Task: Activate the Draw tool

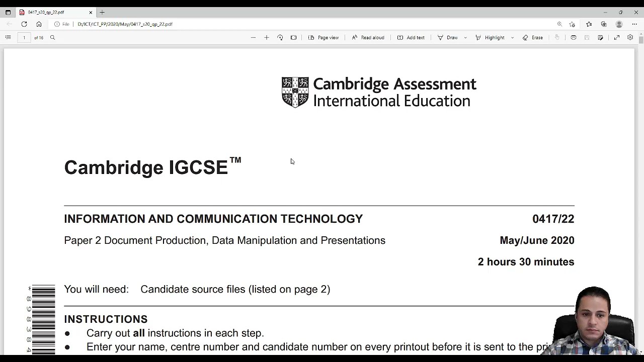Action: click(x=447, y=38)
